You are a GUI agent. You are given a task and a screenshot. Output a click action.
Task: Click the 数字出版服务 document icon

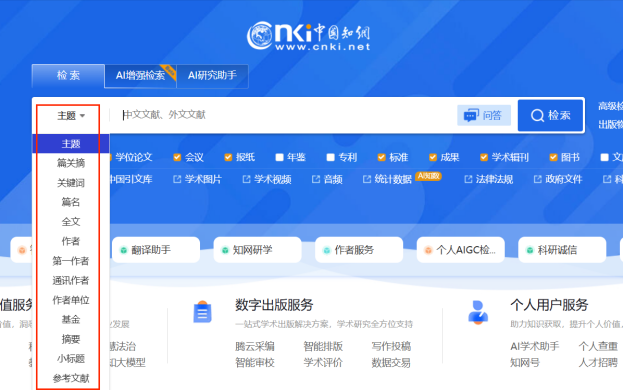(x=203, y=312)
